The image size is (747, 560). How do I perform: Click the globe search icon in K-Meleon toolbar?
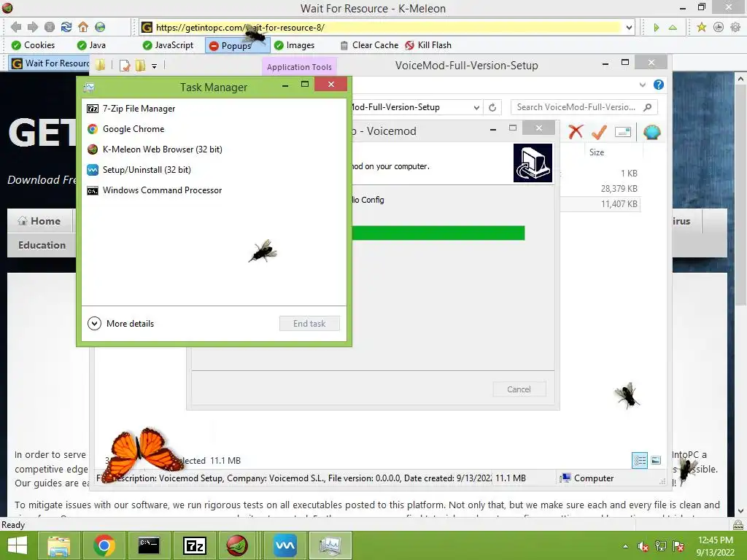click(99, 27)
